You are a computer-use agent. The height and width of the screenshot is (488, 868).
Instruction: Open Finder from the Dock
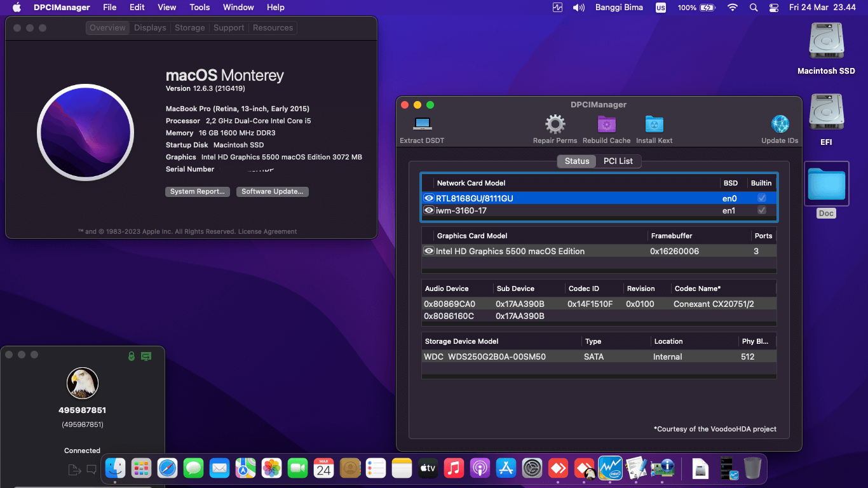[115, 469]
